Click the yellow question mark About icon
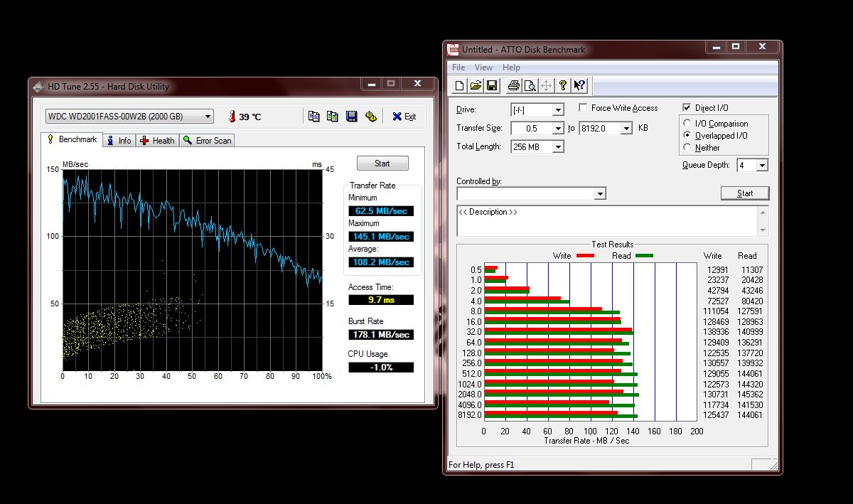853x504 pixels. (563, 86)
